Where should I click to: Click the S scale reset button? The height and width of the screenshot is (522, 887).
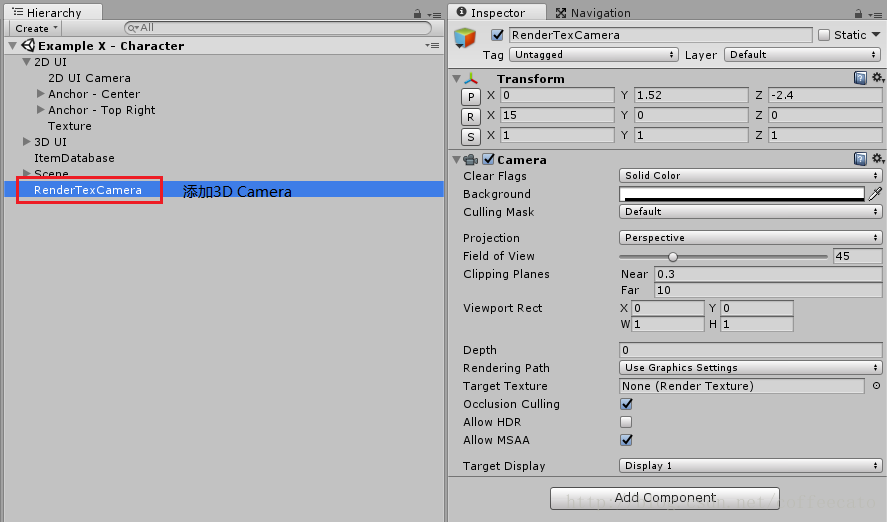pyautogui.click(x=471, y=137)
